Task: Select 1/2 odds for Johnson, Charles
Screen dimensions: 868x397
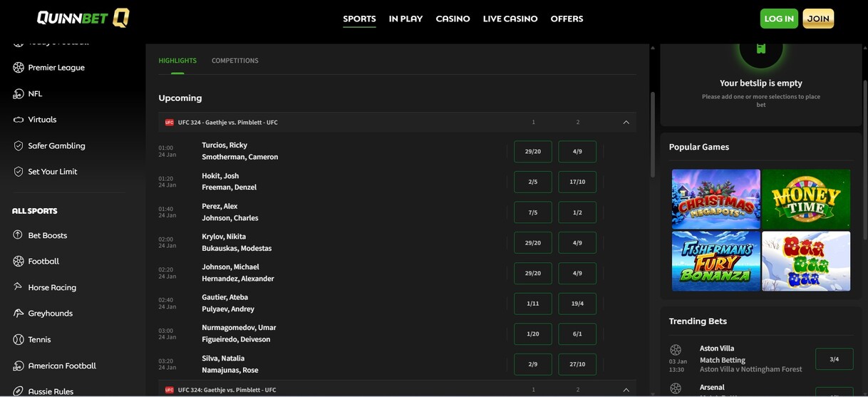Action: coord(577,212)
